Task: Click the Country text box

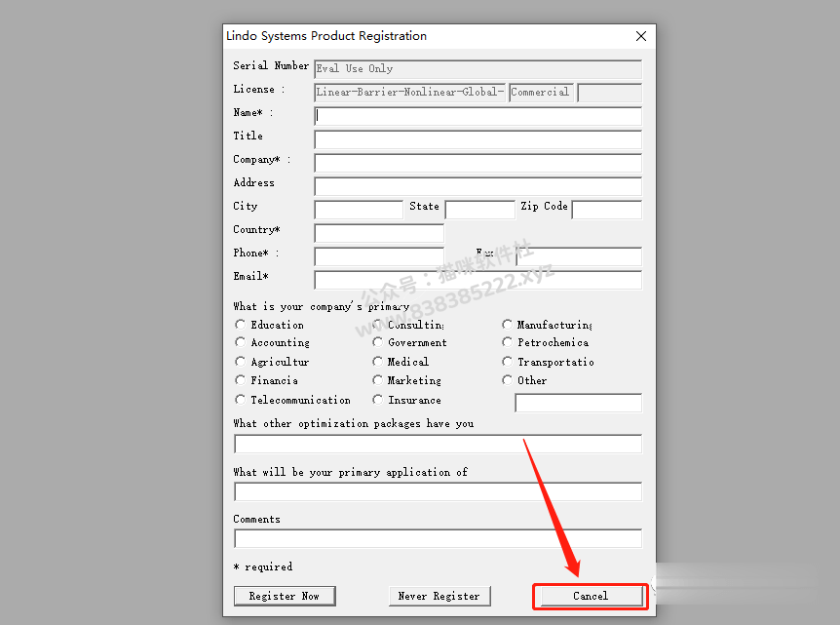Action: pos(379,233)
